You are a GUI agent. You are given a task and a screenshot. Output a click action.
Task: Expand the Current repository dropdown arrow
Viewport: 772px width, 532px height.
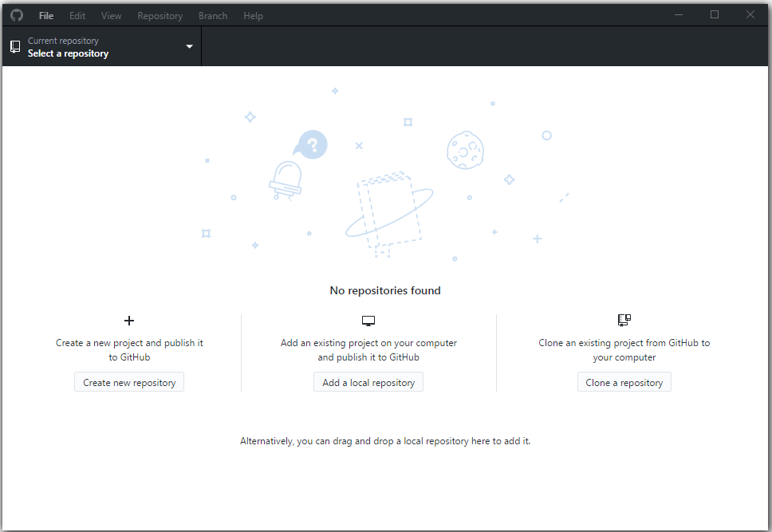click(190, 46)
